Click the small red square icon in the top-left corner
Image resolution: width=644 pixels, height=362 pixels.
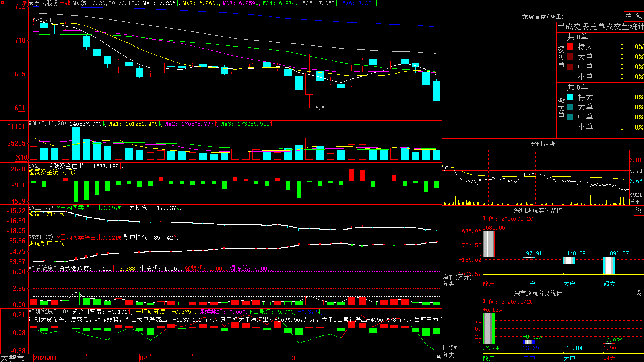[x=2, y=2]
